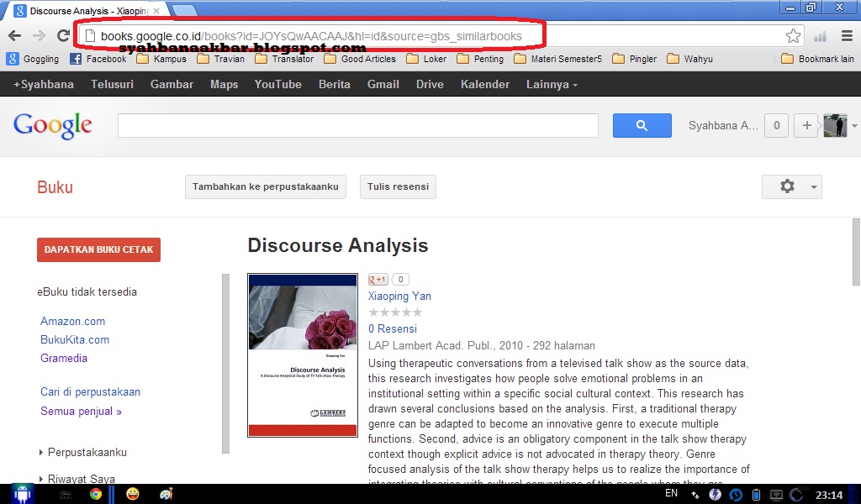Screen dimensions: 861x504
Task: Click +Syahbana in the Google bar
Action: pyautogui.click(x=44, y=85)
